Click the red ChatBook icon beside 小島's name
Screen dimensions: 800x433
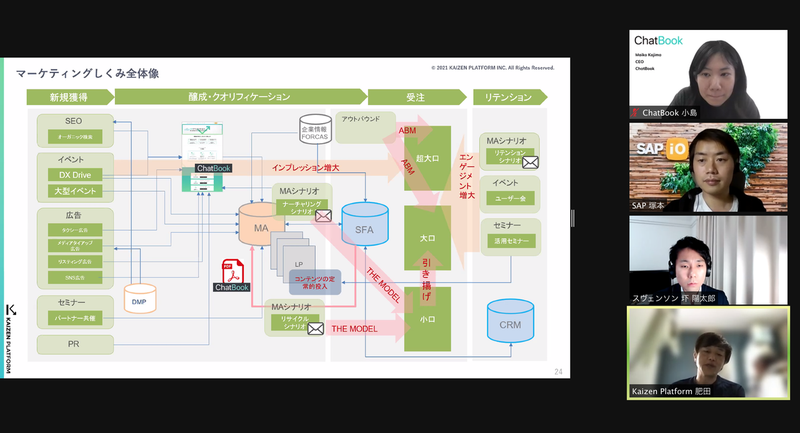coord(635,113)
